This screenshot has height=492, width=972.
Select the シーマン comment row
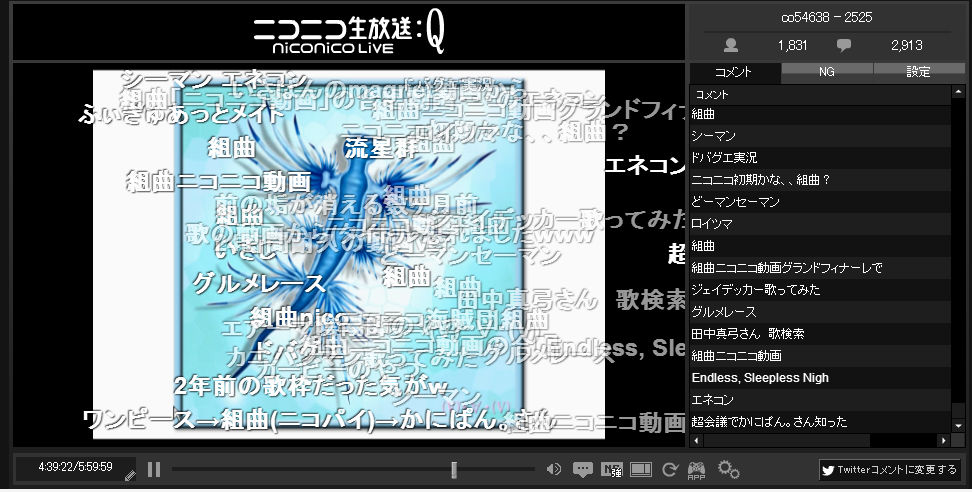click(x=820, y=136)
